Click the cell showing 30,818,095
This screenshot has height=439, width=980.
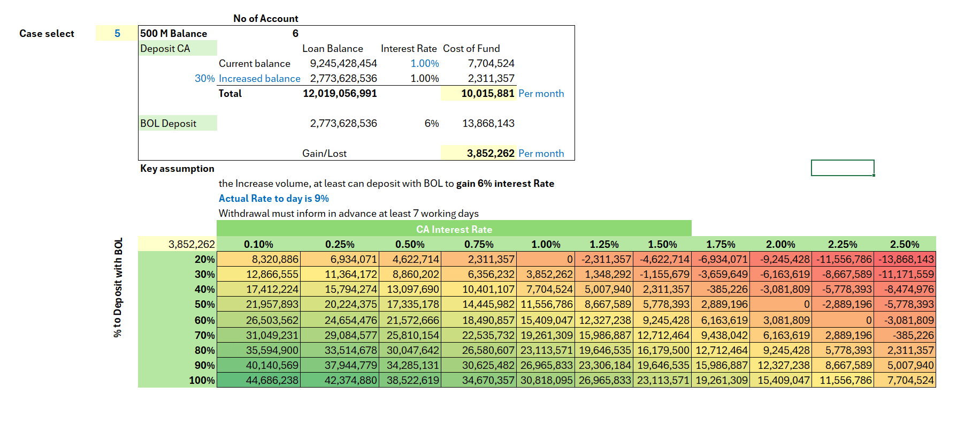click(x=546, y=380)
